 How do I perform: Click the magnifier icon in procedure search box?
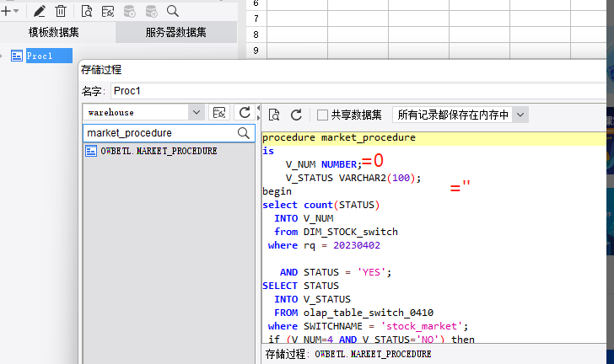244,133
